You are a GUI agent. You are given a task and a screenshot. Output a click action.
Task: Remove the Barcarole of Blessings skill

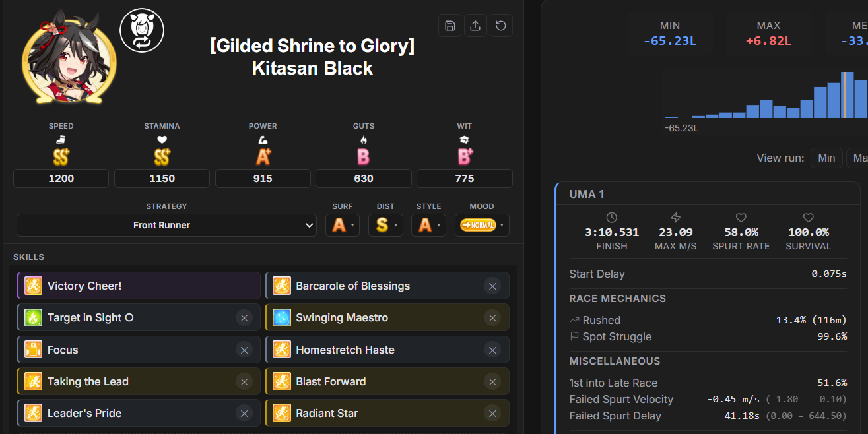[x=492, y=286]
